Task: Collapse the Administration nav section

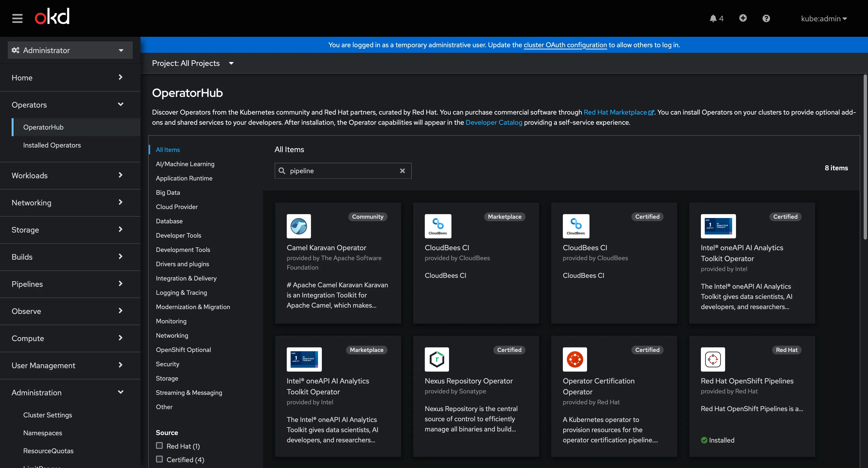Action: [70, 392]
